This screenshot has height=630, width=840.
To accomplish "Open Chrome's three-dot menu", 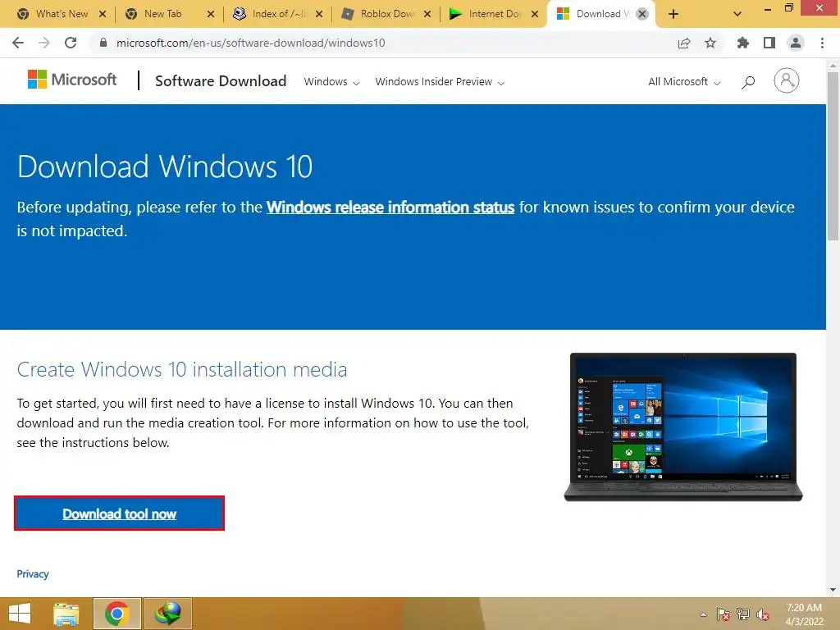I will click(x=822, y=43).
